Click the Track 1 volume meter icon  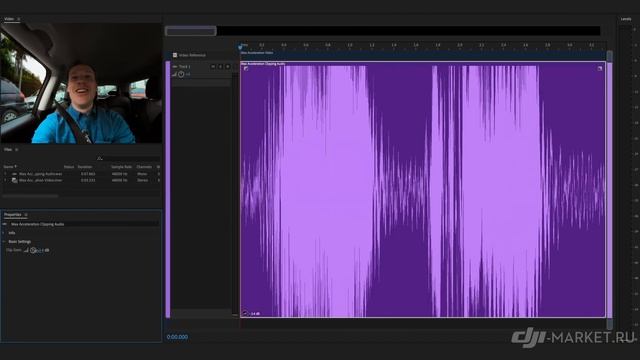174,74
